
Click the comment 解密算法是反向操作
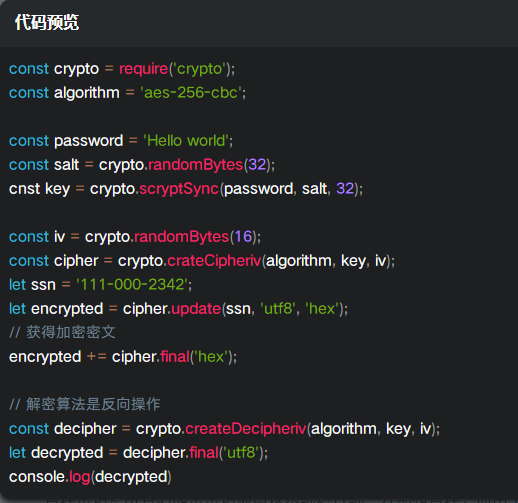pos(85,404)
